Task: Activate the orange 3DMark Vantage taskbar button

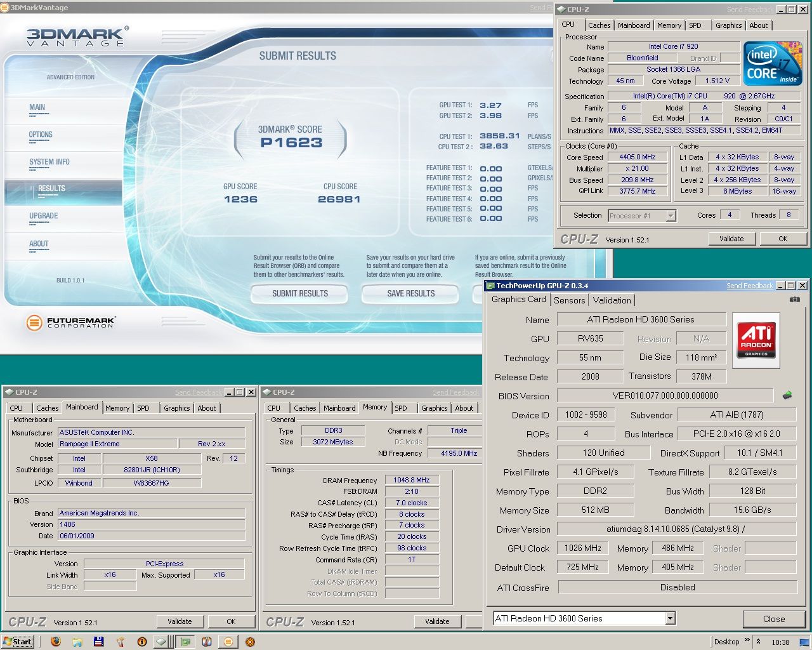Action: click(228, 642)
